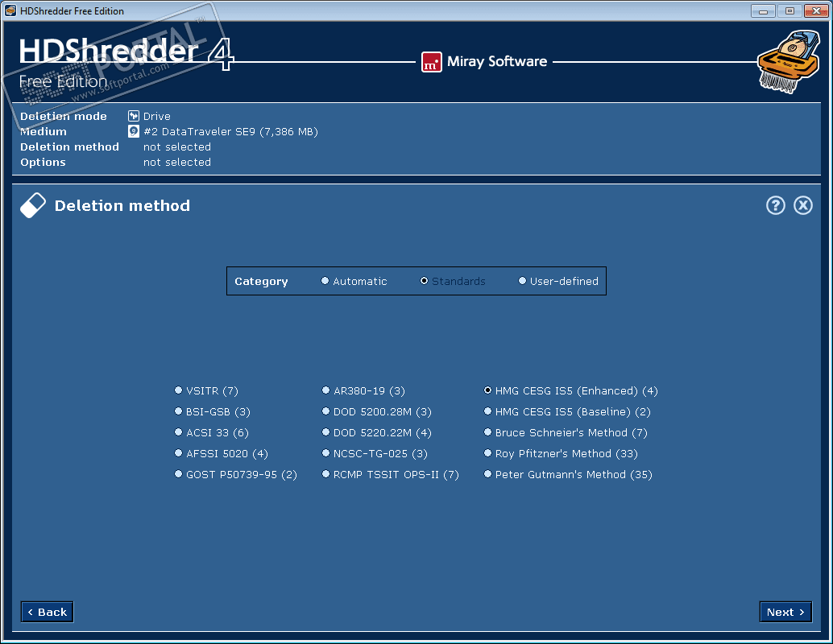
Task: Go to the Back step
Action: (x=48, y=612)
